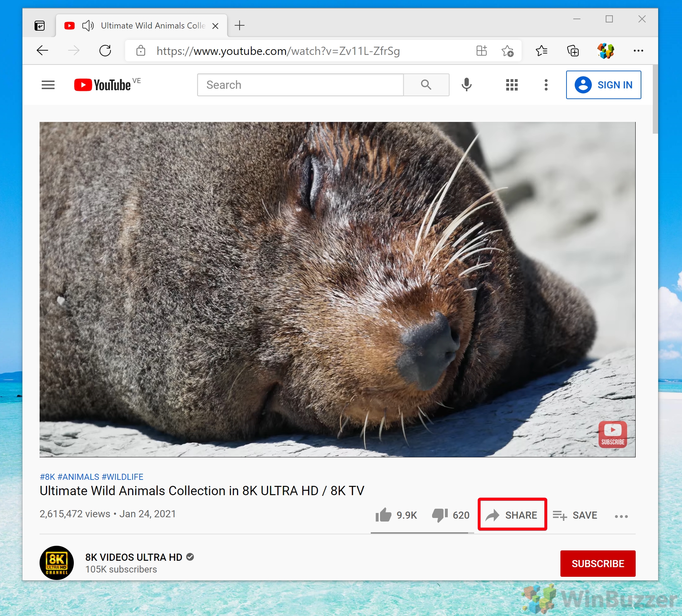The width and height of the screenshot is (682, 616).
Task: Start a voice search with the microphone icon
Action: click(x=466, y=84)
